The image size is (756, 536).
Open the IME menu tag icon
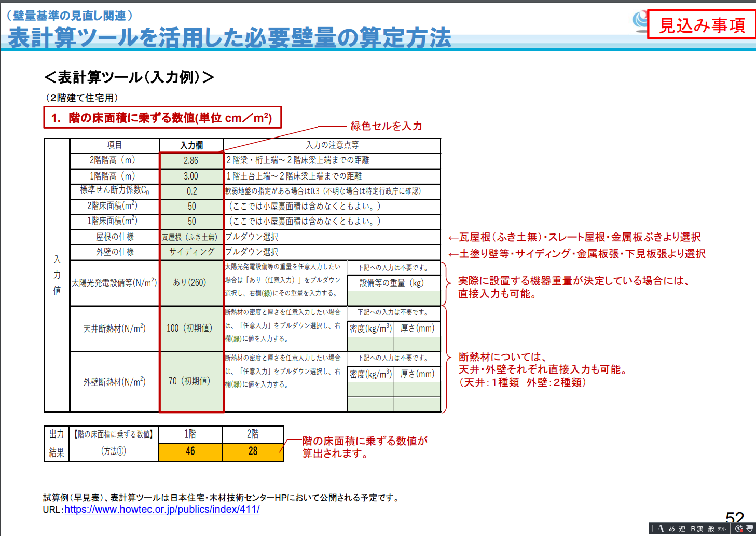point(749,529)
